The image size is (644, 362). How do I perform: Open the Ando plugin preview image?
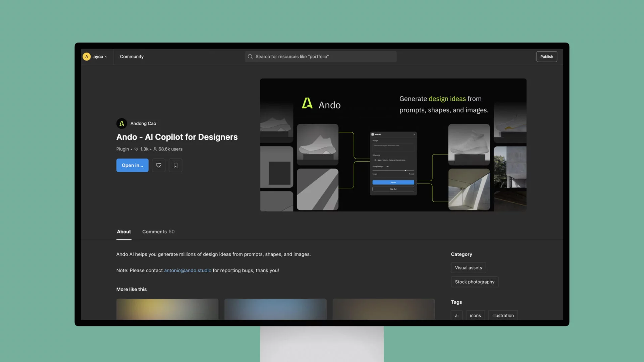click(x=393, y=145)
